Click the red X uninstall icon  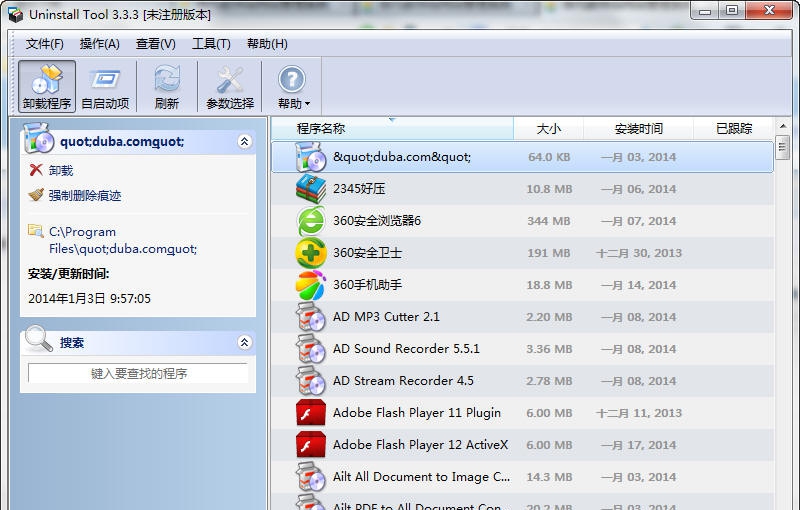tap(36, 170)
